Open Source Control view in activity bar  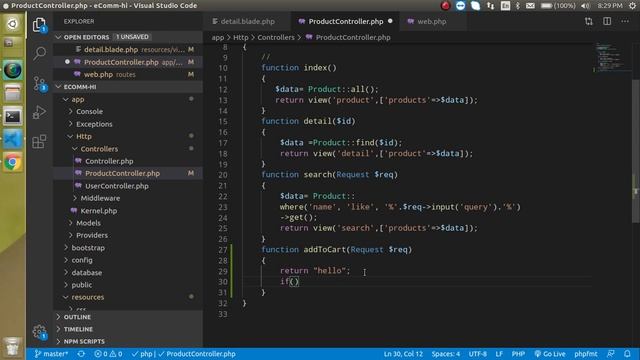(40, 84)
